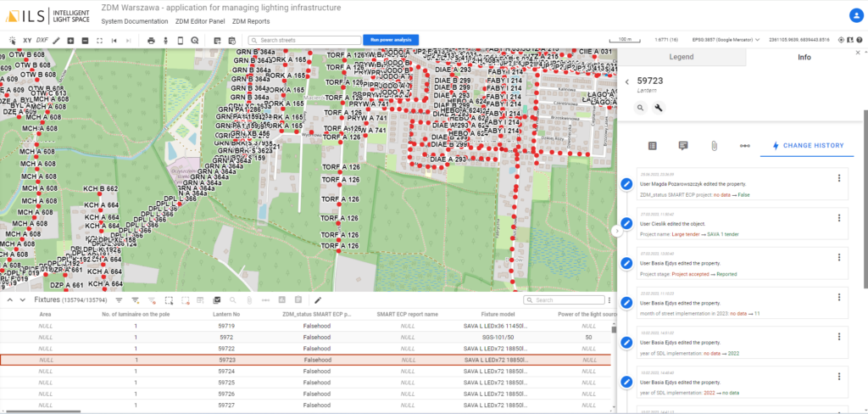Open the attachments paperclip tab
868x414 pixels.
714,146
